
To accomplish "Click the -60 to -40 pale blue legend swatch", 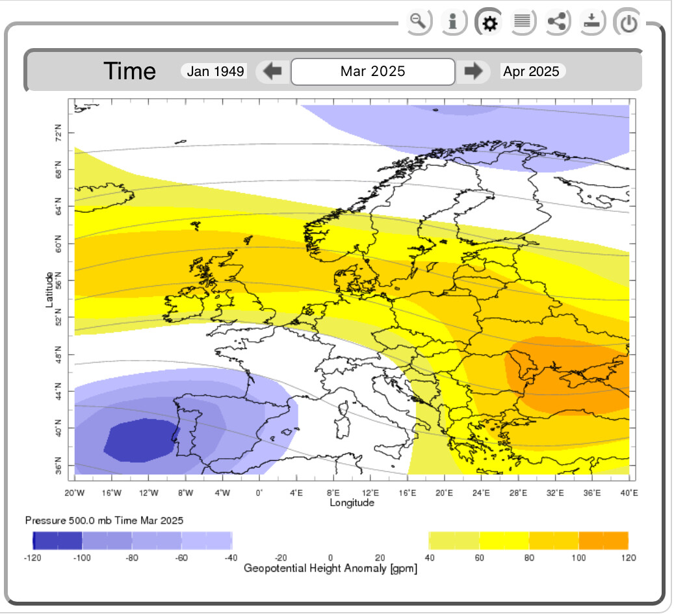I will click(x=207, y=541).
